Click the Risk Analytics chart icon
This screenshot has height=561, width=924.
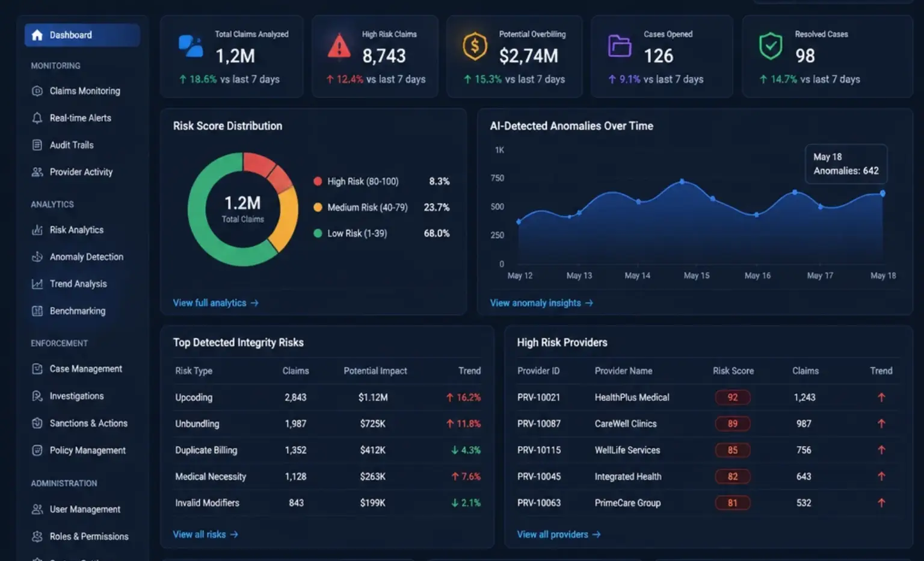coord(37,230)
